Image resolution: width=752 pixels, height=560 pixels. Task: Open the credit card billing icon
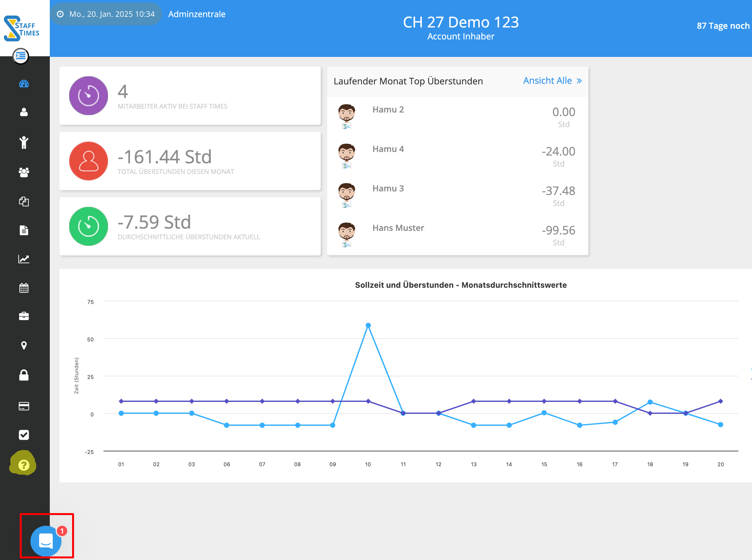[24, 406]
